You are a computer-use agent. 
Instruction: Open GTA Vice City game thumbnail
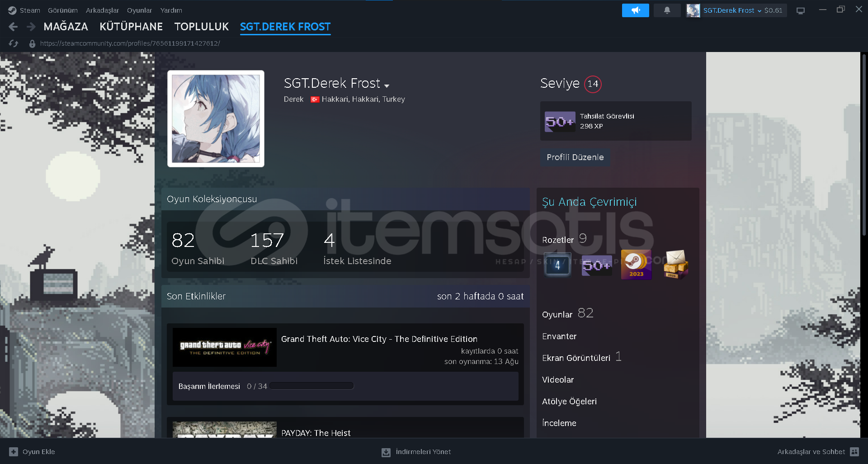click(x=224, y=347)
